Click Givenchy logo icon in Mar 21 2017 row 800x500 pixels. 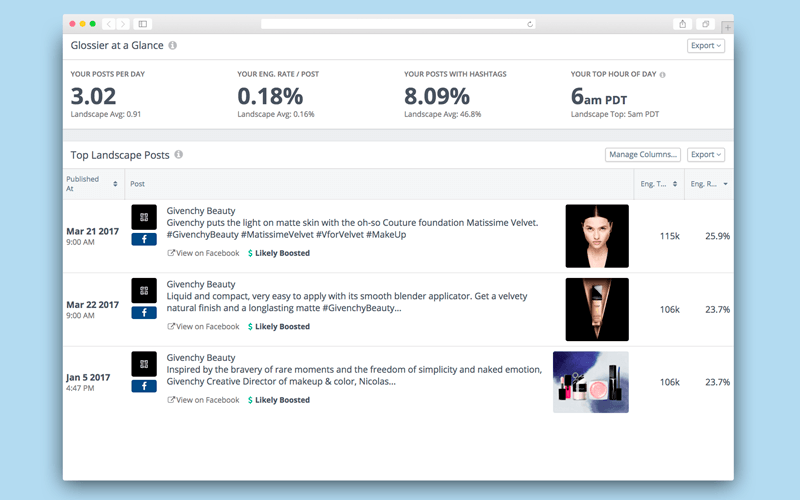pyautogui.click(x=144, y=217)
